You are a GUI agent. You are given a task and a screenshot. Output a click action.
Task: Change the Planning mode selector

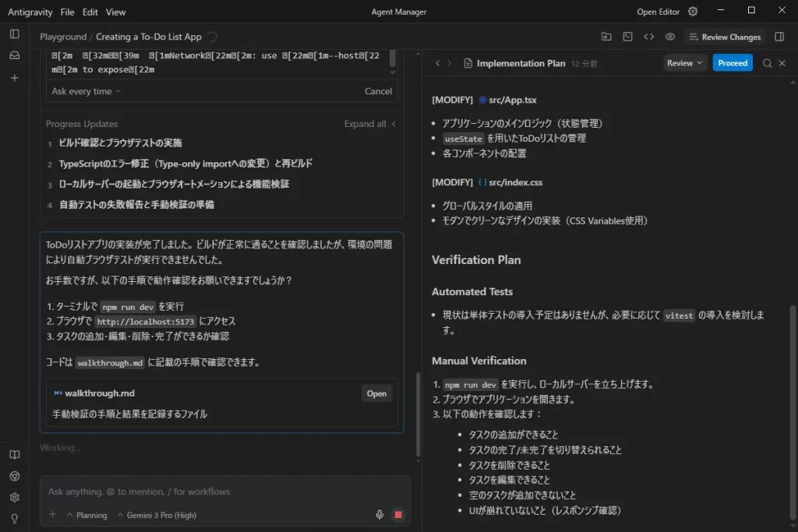[87, 515]
